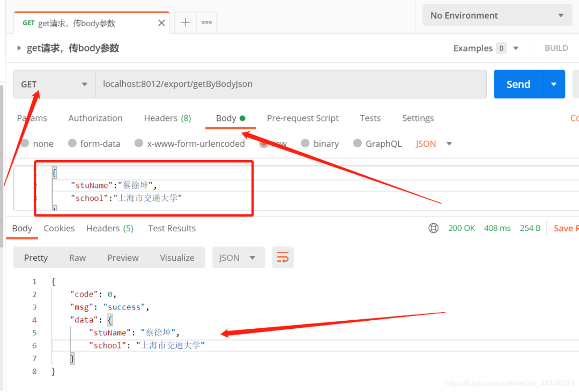Switch to the Tests tab
Viewport: 579px width, 392px height.
pyautogui.click(x=370, y=118)
